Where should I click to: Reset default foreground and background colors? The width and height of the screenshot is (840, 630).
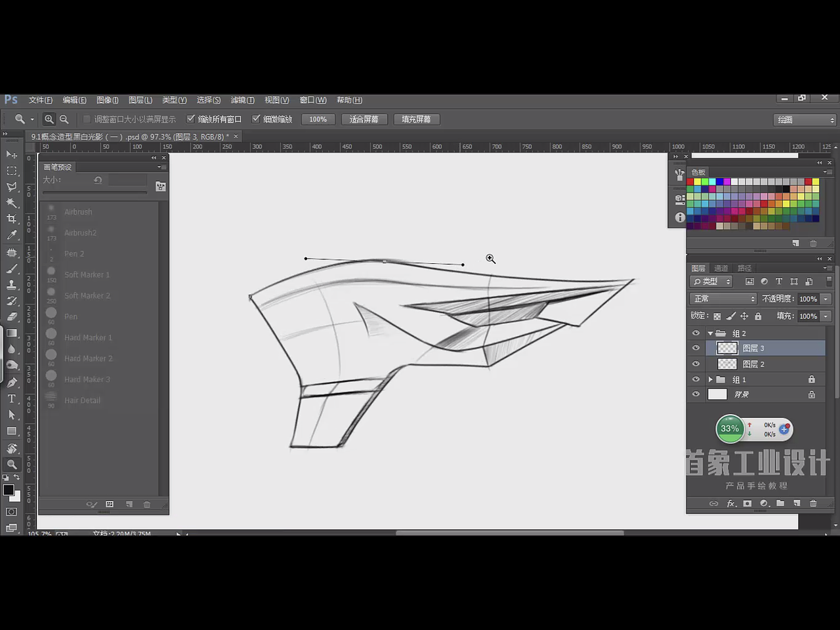[x=6, y=478]
